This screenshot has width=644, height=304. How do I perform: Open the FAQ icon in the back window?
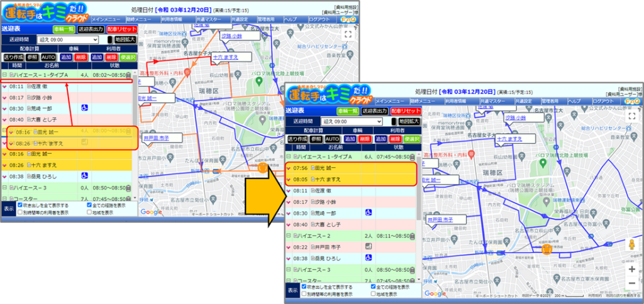tap(348, 19)
